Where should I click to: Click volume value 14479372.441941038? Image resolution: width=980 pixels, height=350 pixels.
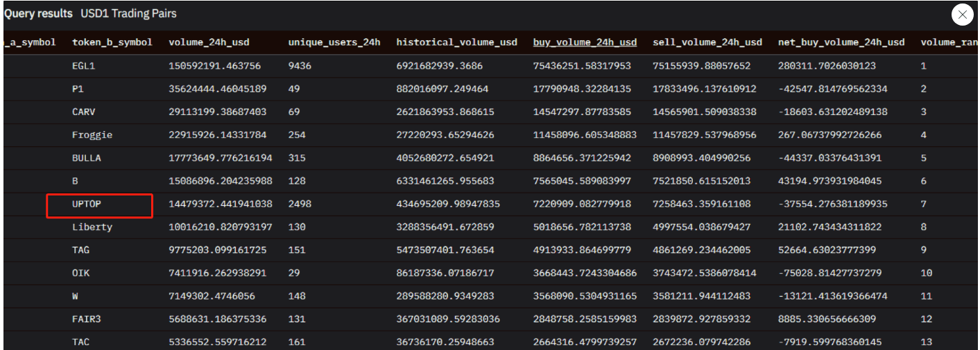tap(220, 204)
